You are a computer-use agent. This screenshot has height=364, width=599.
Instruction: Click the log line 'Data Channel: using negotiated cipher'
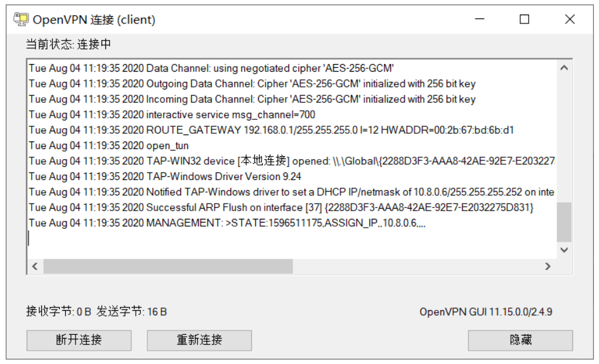[211, 68]
